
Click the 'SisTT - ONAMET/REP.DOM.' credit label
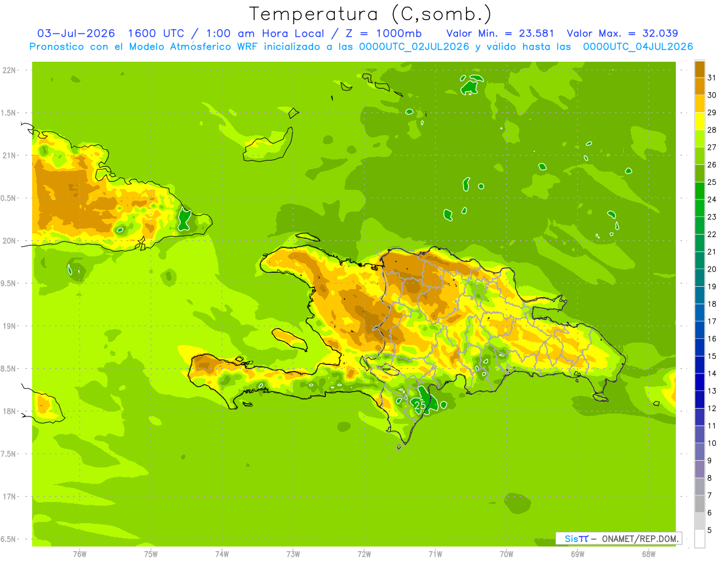click(619, 538)
